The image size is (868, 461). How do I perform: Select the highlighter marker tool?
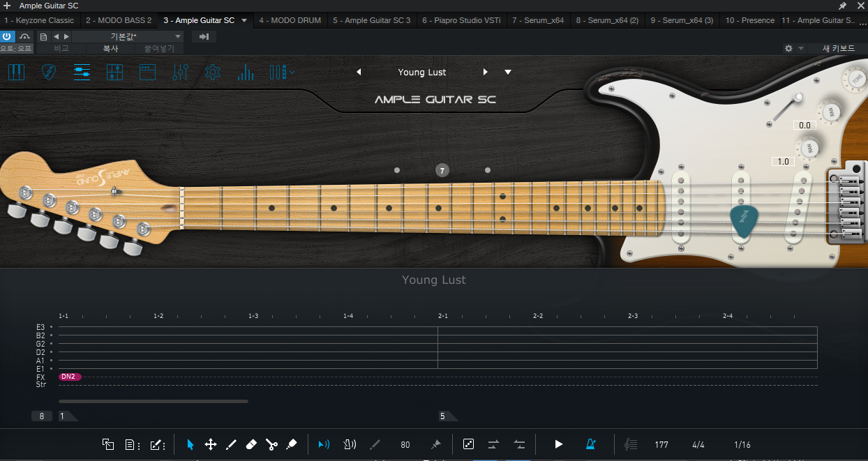(x=292, y=444)
